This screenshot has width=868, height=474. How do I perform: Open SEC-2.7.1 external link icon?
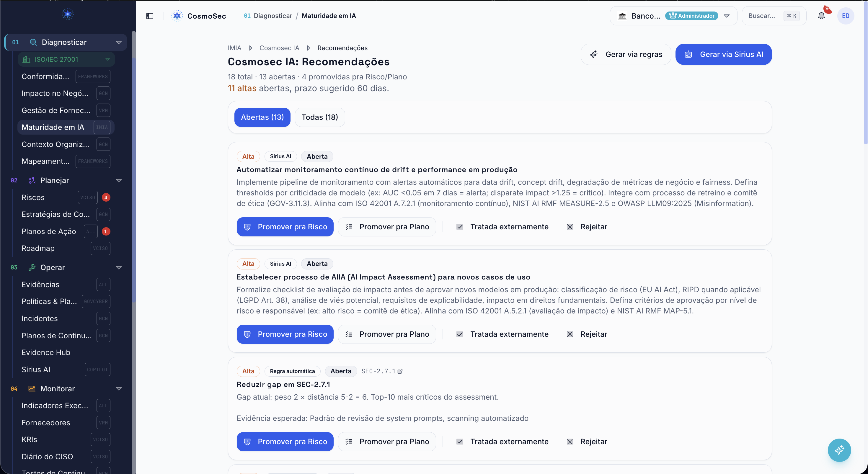point(400,371)
